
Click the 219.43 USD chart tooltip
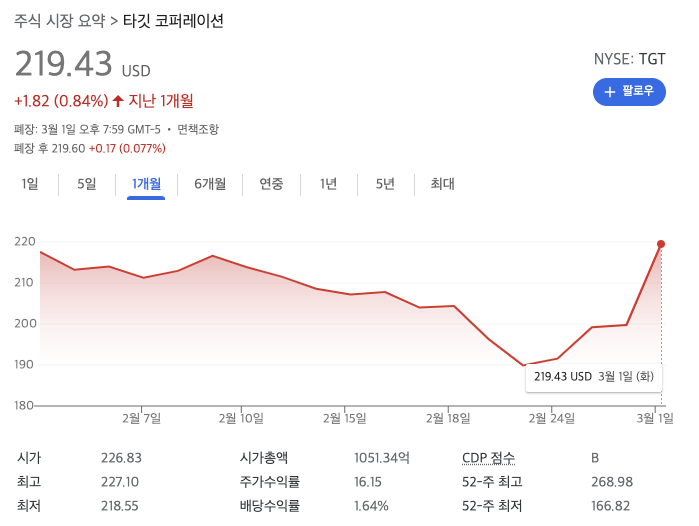594,377
